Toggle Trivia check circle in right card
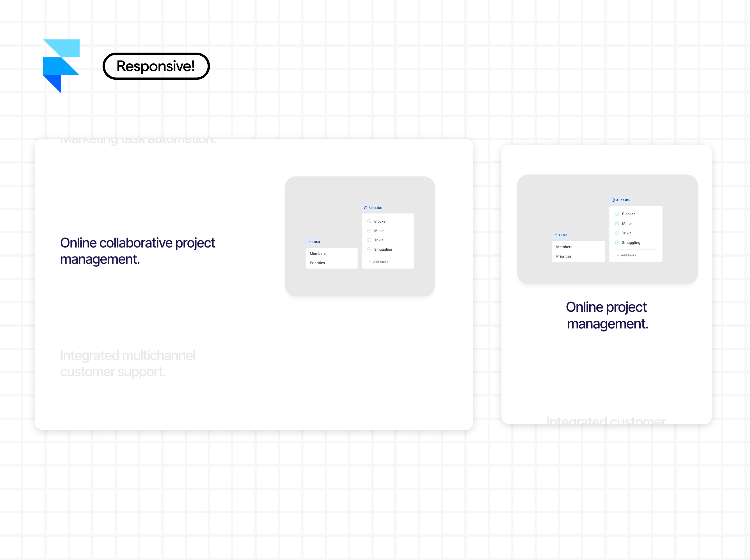The width and height of the screenshot is (750, 560). (617, 233)
